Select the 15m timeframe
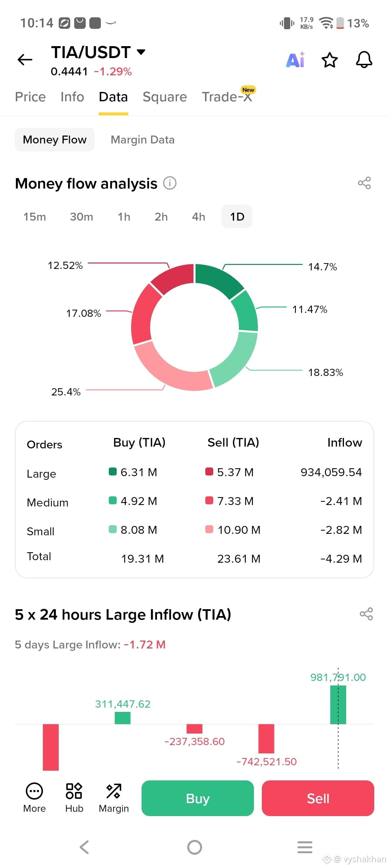 35,217
